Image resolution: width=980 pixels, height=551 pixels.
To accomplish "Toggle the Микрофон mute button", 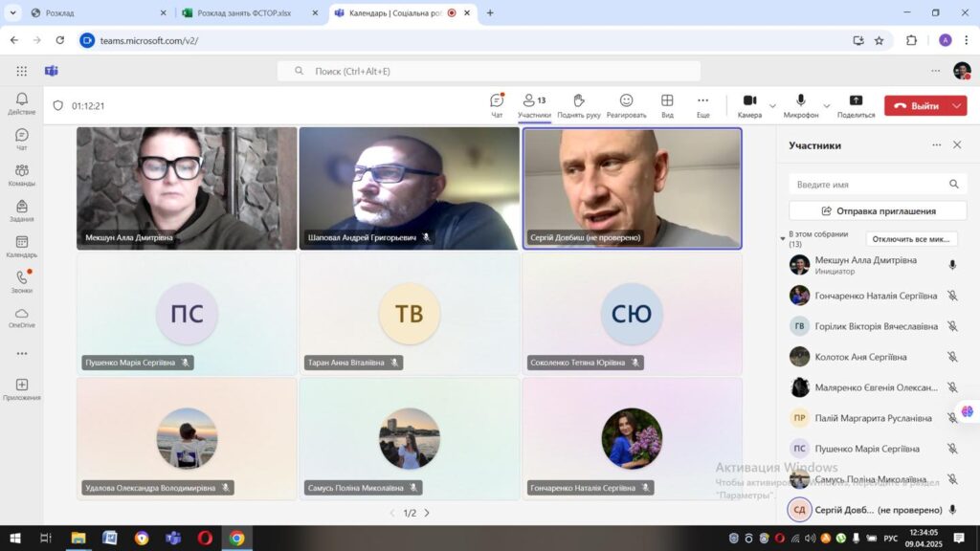I will pyautogui.click(x=800, y=105).
